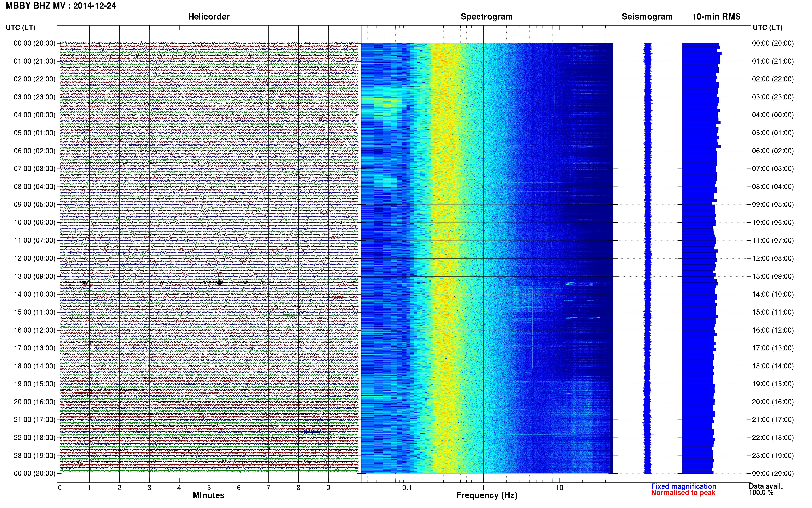
Task: Click 19:00 (15:00) label beside the helicorder
Action: 35,384
